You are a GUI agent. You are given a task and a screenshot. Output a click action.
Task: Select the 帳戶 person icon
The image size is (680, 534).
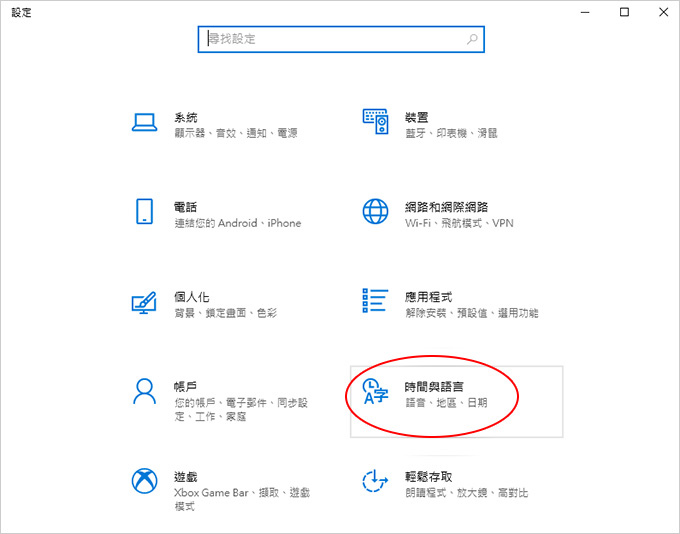pyautogui.click(x=144, y=391)
